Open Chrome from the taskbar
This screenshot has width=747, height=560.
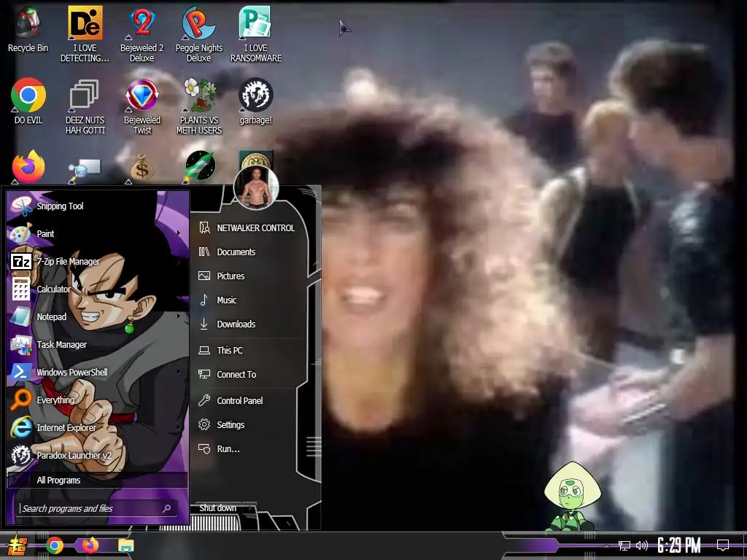point(54,545)
